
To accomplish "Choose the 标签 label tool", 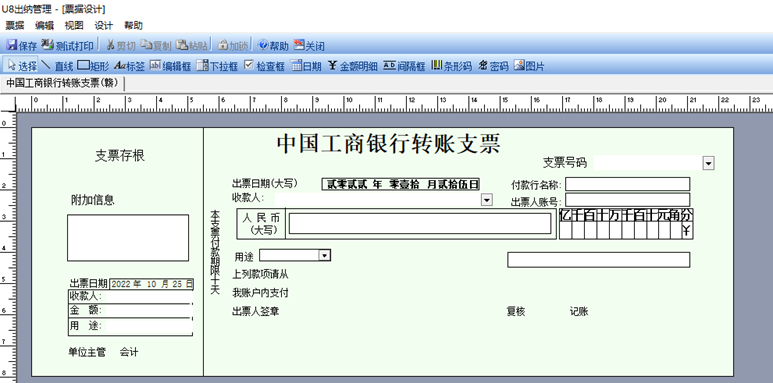I will click(129, 66).
